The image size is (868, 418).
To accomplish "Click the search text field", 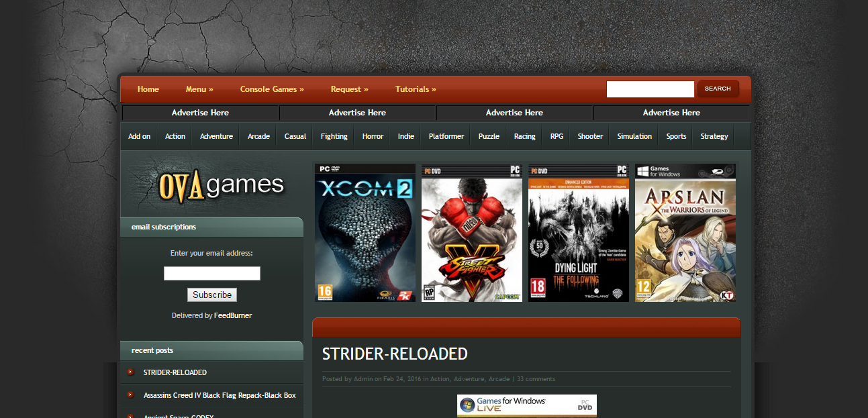I will point(650,89).
